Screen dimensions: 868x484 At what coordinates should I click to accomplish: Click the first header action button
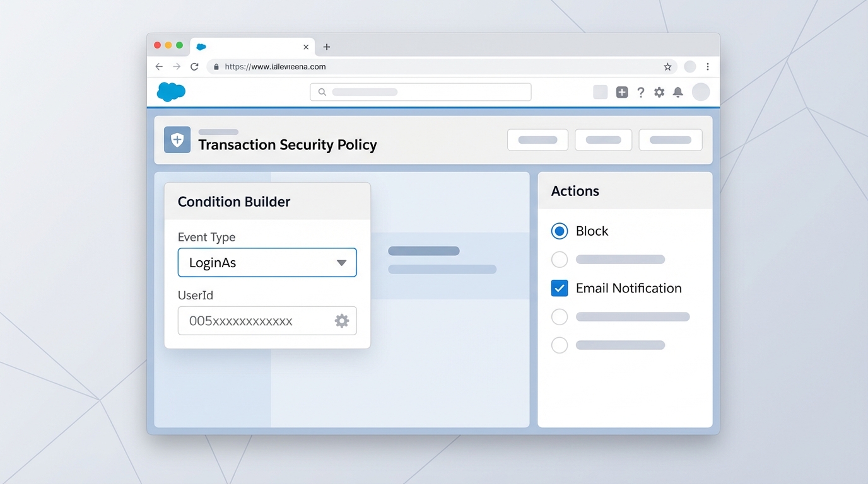click(537, 140)
